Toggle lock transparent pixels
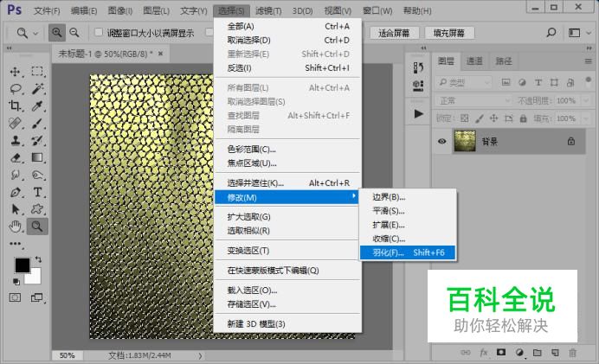Screen dimensions: 599x364 (464, 118)
